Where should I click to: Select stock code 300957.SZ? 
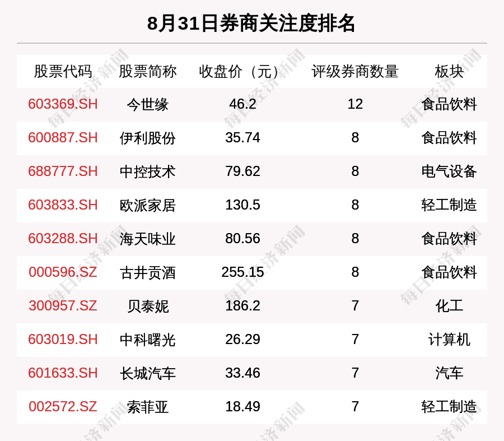pos(63,306)
